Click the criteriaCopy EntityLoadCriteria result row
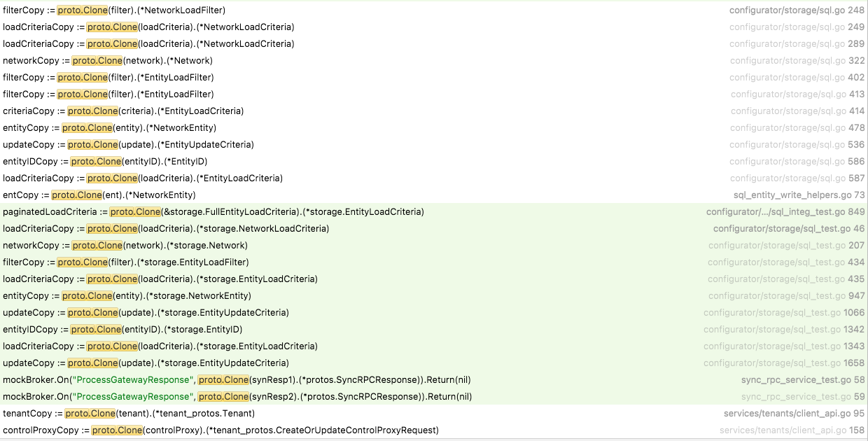868x441 pixels. pyautogui.click(x=92, y=111)
